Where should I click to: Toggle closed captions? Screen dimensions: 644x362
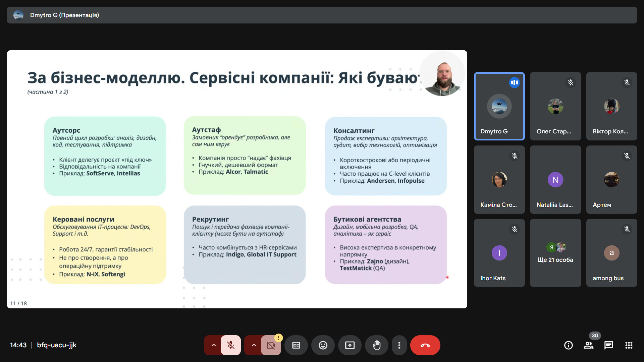pos(296,345)
